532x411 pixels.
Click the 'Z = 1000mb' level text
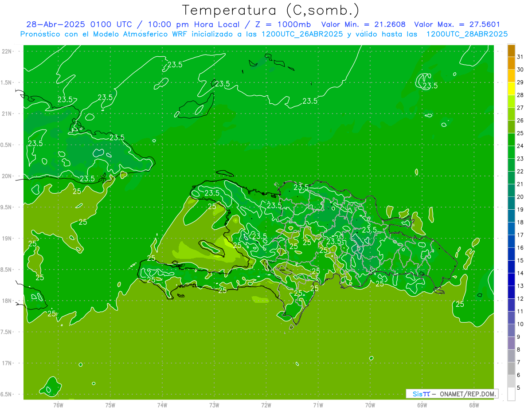282,24
